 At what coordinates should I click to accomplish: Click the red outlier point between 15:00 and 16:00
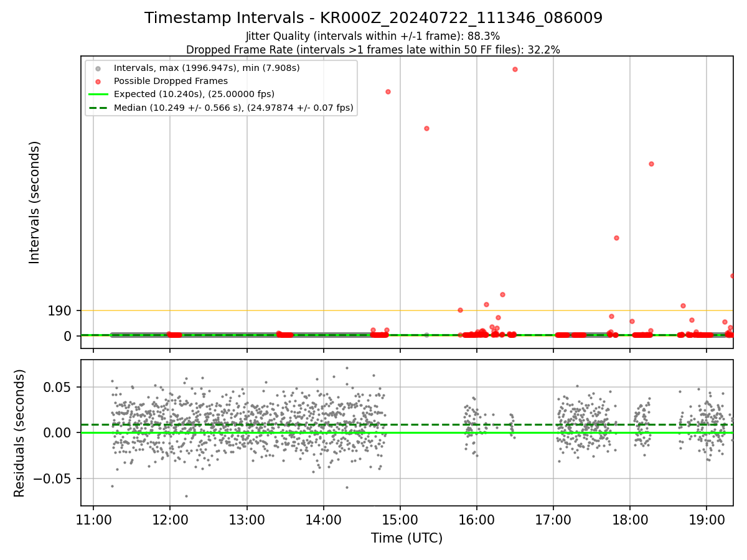[x=426, y=128]
